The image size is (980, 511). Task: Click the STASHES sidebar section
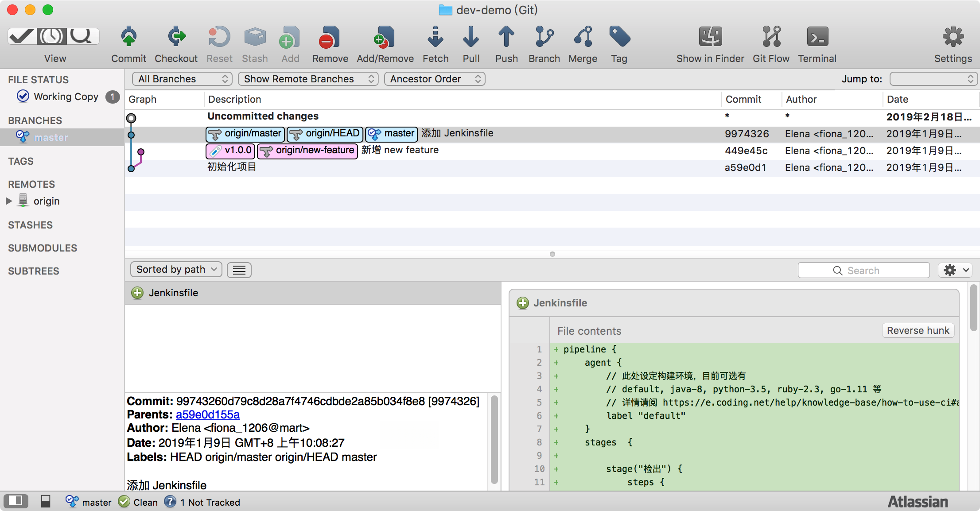tap(30, 225)
